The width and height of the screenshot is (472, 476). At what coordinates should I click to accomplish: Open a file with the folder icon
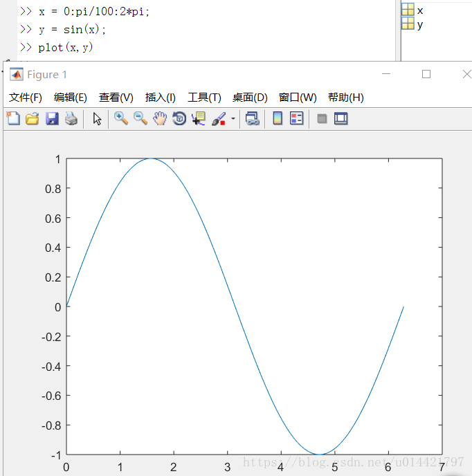33,119
